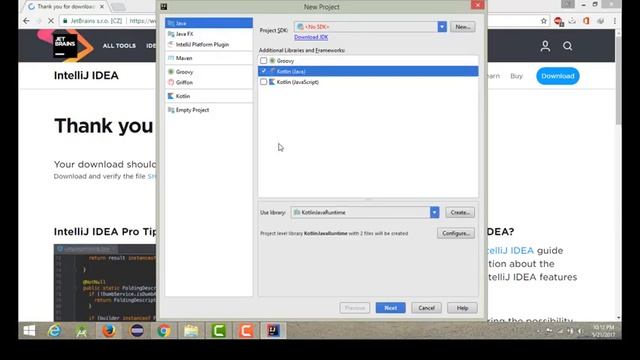
Task: Open the JetBrains site search icon
Action: click(567, 46)
